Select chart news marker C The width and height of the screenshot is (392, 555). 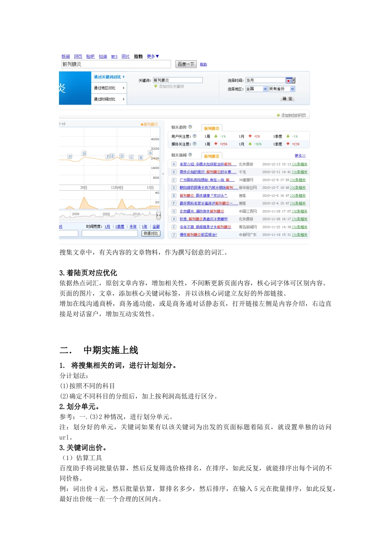132,157
